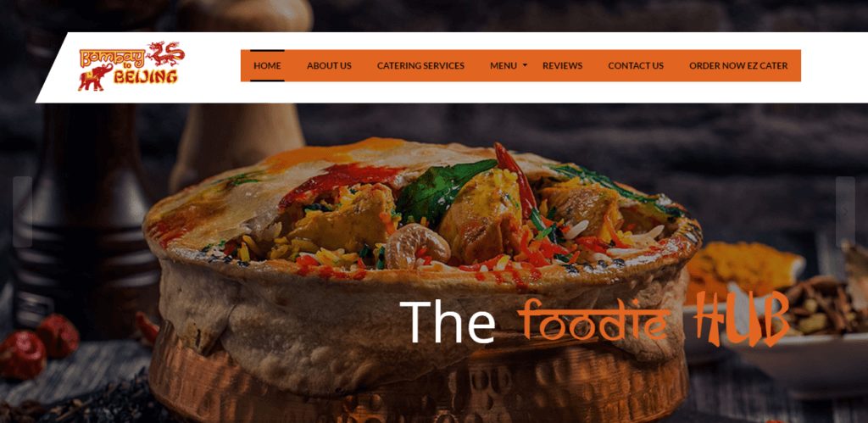
Task: Click the white 'The' headline word
Action: click(x=448, y=321)
